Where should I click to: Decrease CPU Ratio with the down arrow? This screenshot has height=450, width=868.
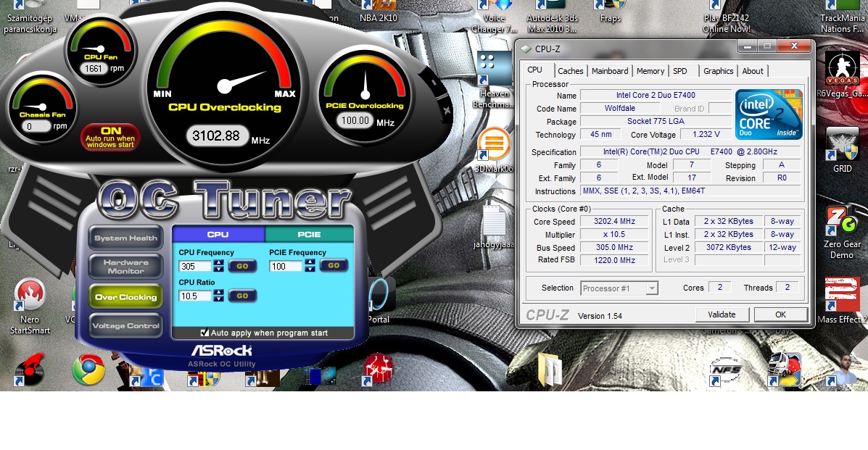219,299
